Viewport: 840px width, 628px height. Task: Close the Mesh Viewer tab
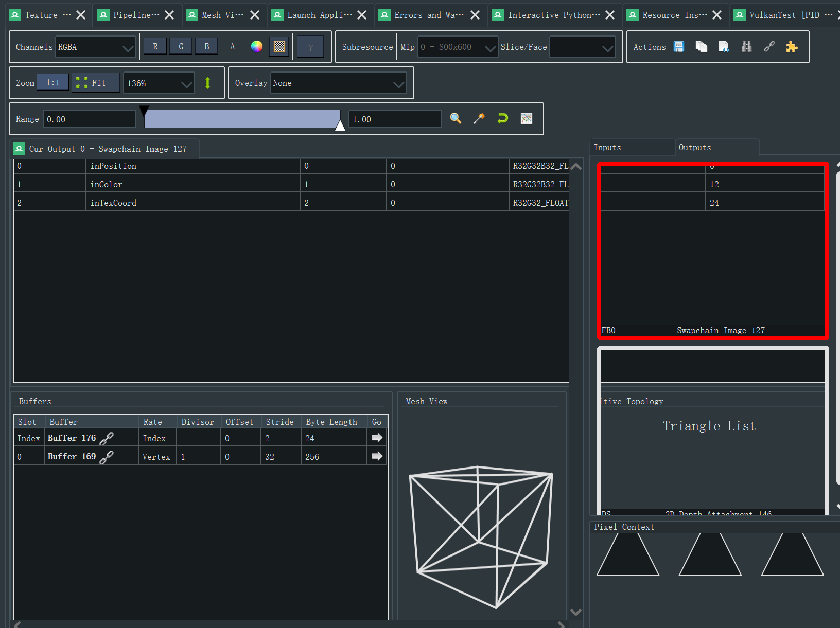[x=255, y=15]
